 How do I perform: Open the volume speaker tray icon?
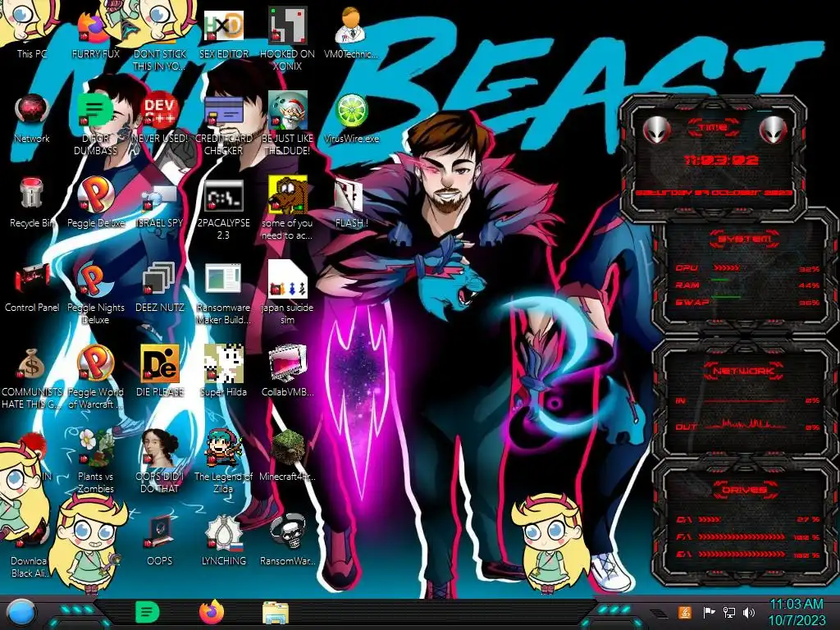click(x=749, y=612)
